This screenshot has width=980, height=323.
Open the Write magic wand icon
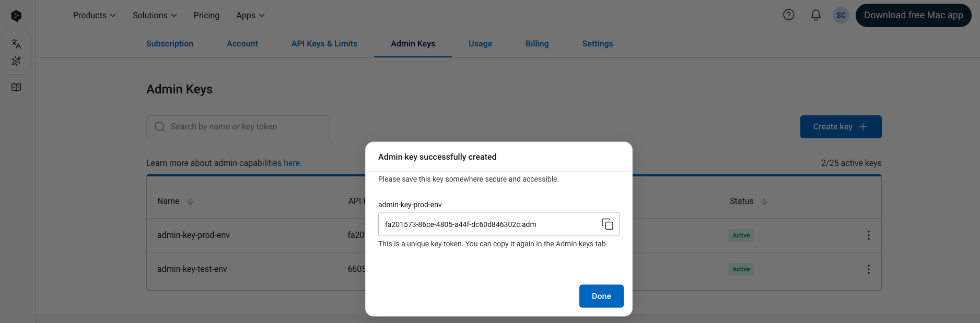(16, 61)
